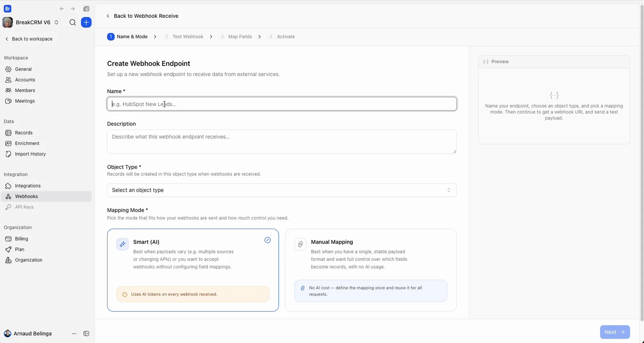The image size is (644, 343).
Task: Select the Smart (AI) mapping mode
Action: tap(193, 270)
